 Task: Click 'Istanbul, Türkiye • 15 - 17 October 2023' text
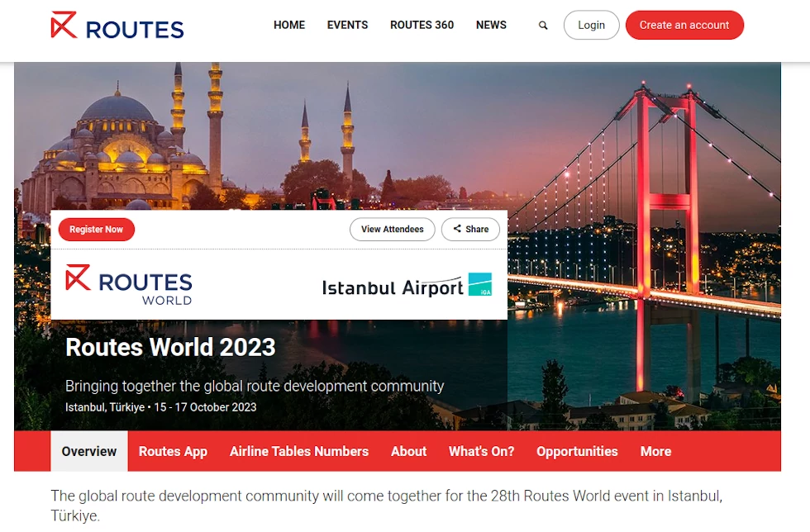click(x=160, y=407)
